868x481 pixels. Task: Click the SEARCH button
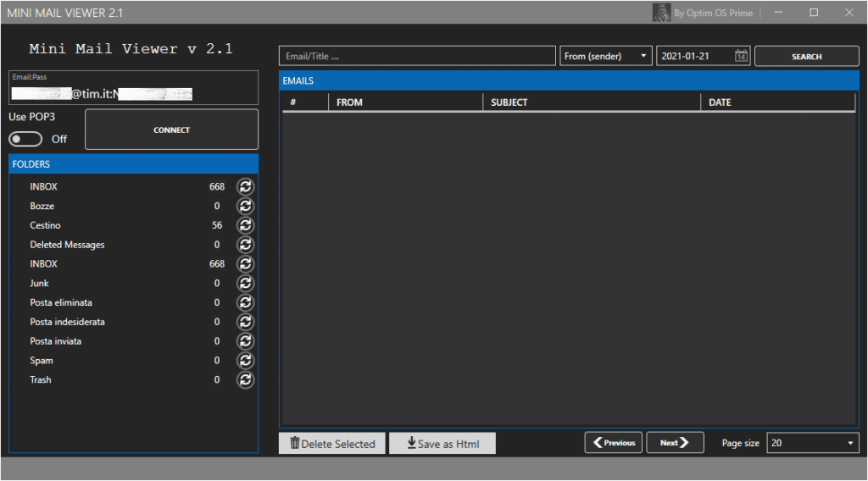[x=807, y=57]
